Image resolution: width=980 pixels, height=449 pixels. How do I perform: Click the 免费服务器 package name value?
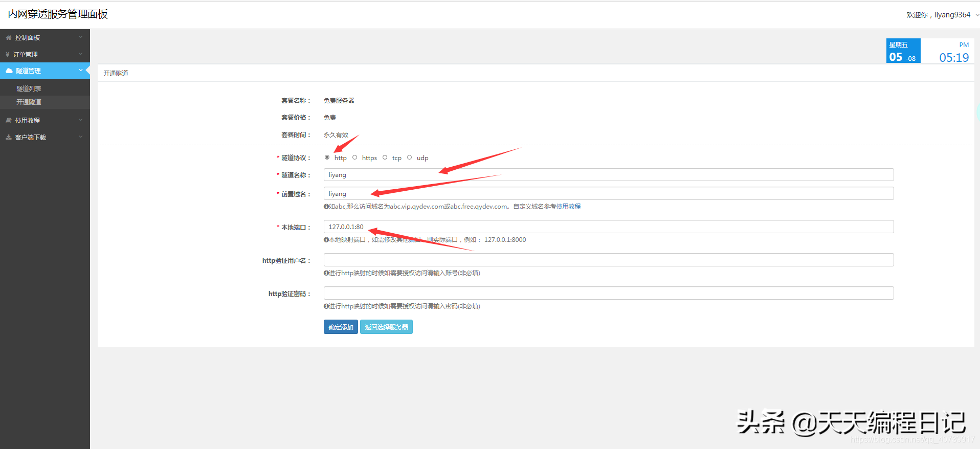[339, 101]
